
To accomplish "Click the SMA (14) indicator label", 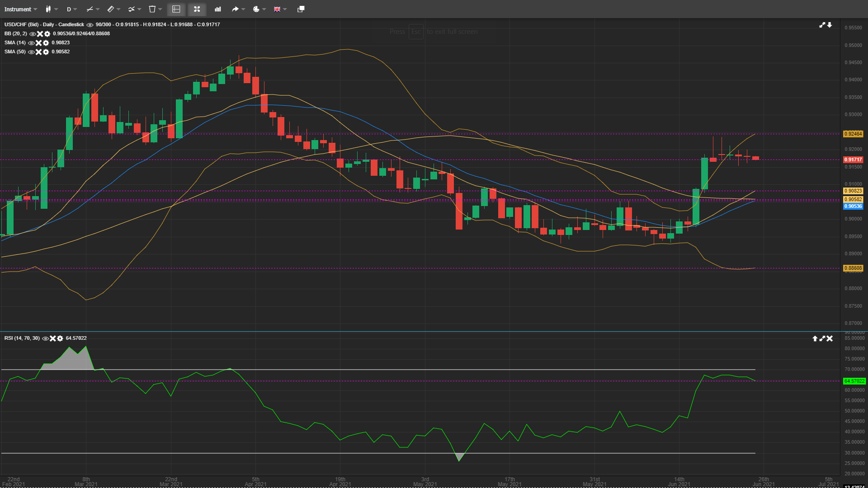I will 15,42.
